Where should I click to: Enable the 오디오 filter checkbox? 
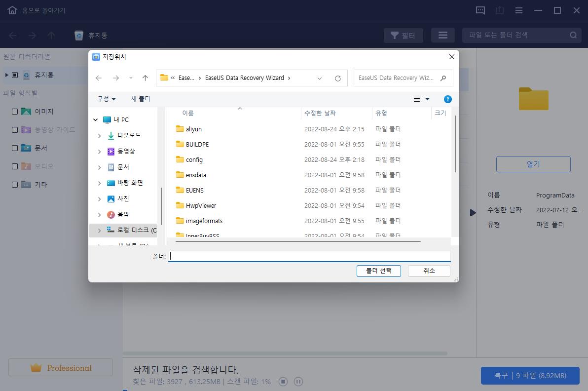coord(14,166)
